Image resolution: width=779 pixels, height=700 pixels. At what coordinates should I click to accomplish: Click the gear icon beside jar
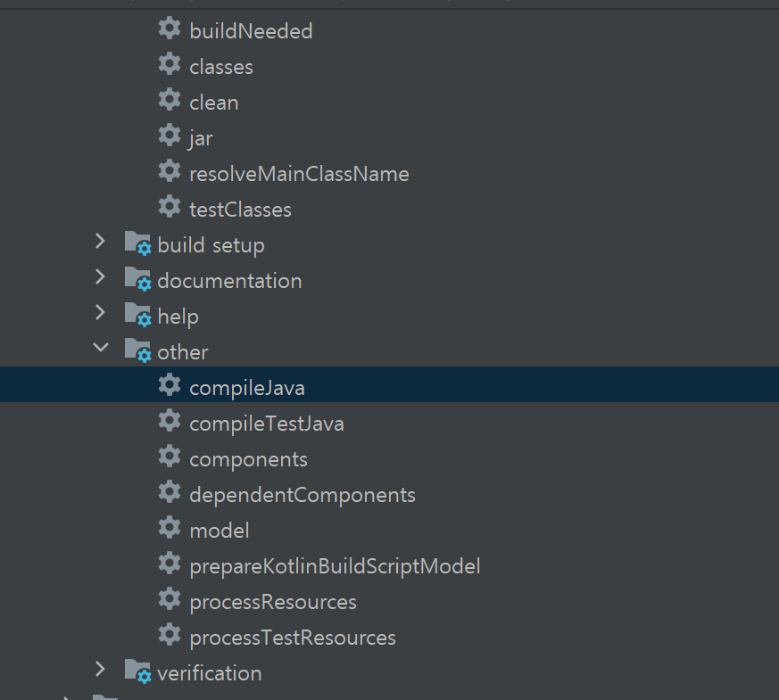click(170, 136)
